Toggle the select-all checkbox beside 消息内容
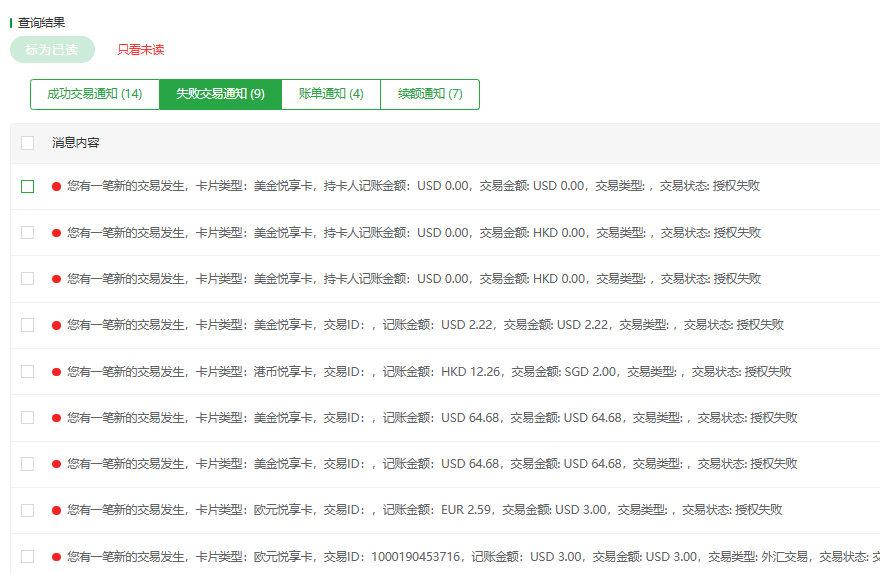The image size is (880, 574). (28, 143)
